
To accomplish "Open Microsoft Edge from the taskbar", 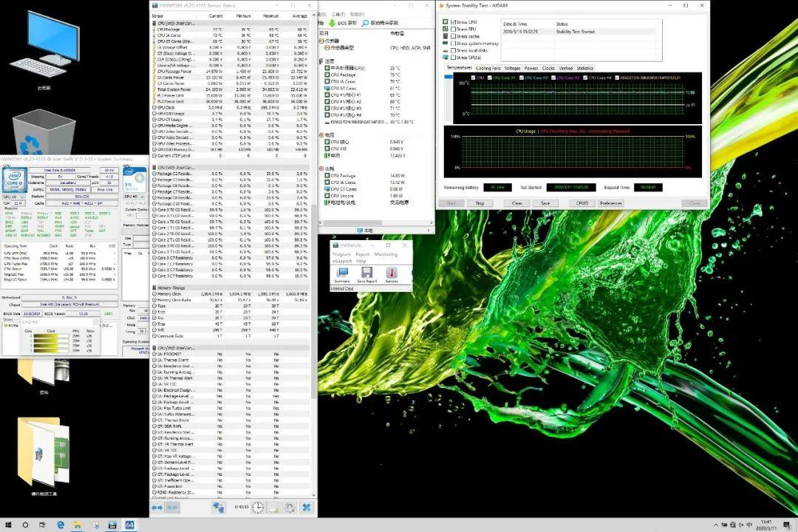I will 61,525.
